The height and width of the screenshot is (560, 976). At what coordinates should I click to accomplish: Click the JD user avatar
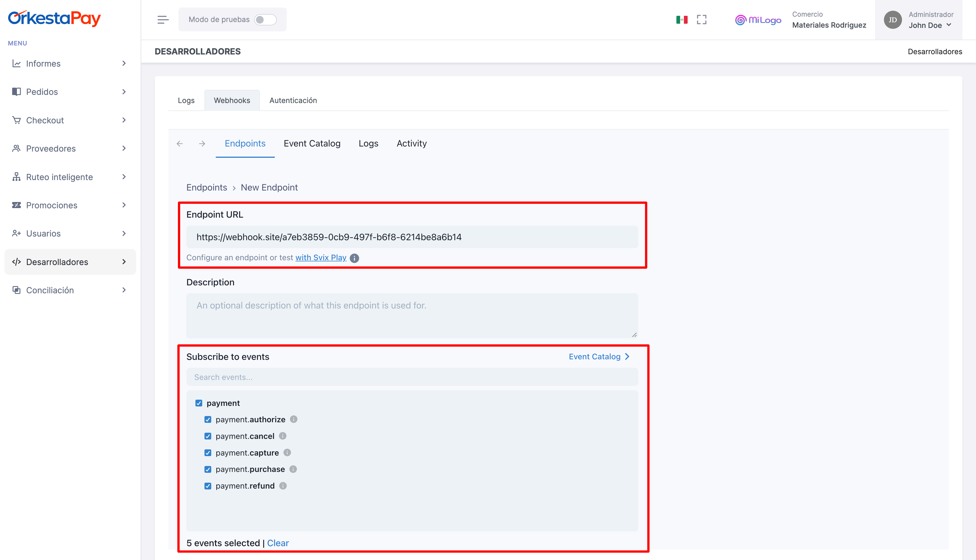click(x=893, y=19)
